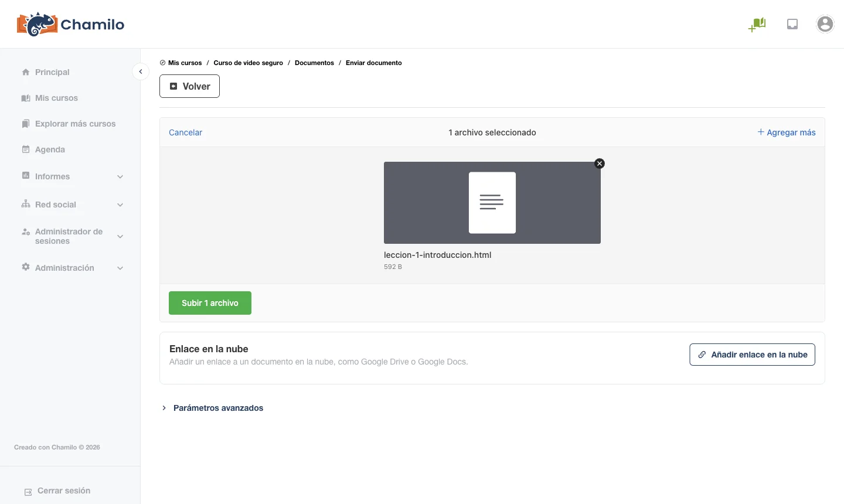
Task: Click Añadir enlace en la nube button
Action: coord(752,355)
